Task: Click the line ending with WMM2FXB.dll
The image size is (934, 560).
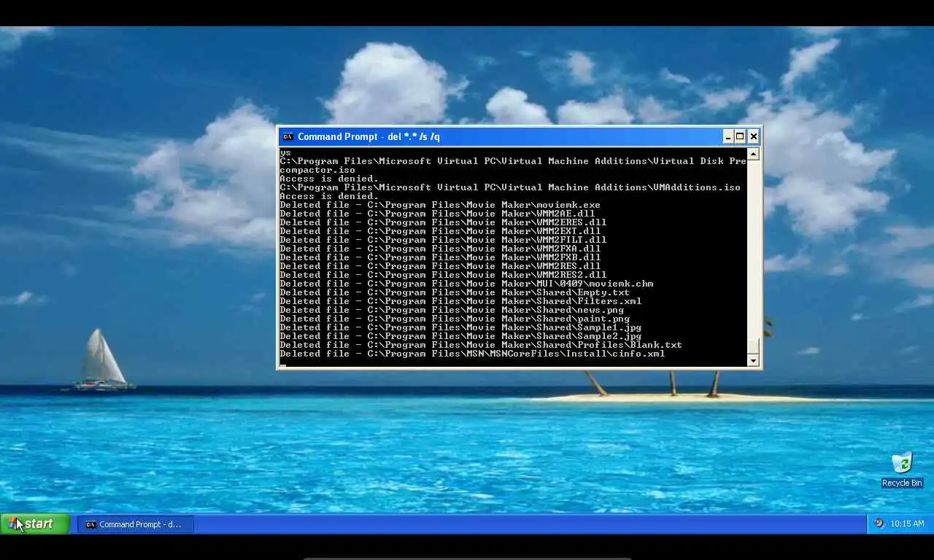Action: (x=440, y=257)
